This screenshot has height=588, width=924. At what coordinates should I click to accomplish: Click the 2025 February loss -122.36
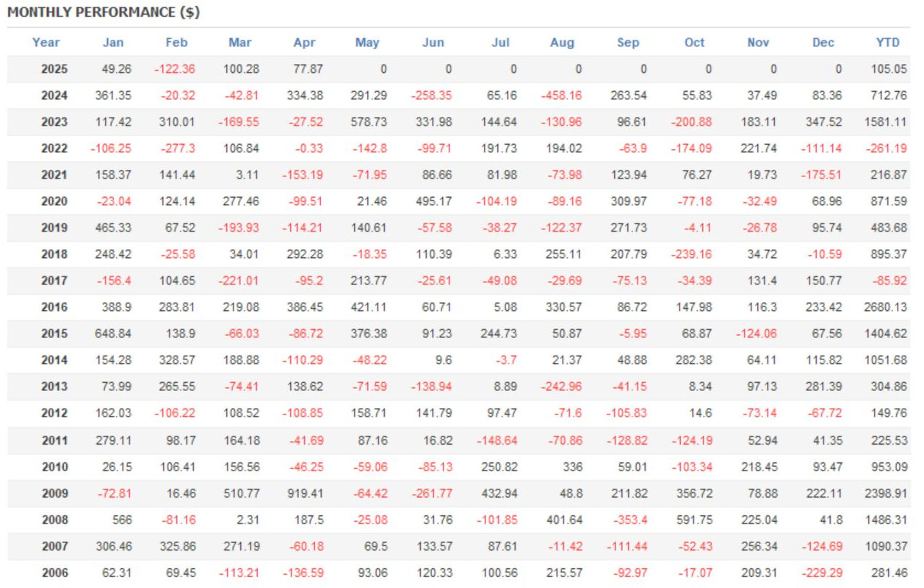tap(175, 69)
